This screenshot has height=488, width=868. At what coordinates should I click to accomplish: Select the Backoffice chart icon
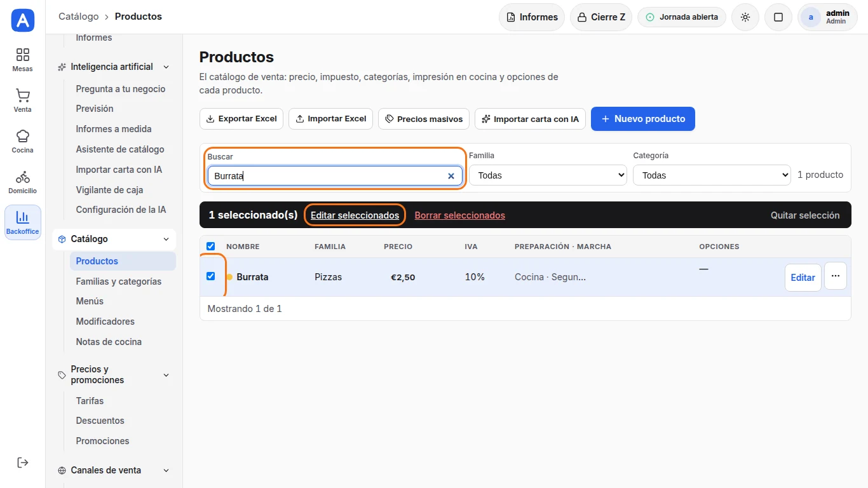pos(23,222)
